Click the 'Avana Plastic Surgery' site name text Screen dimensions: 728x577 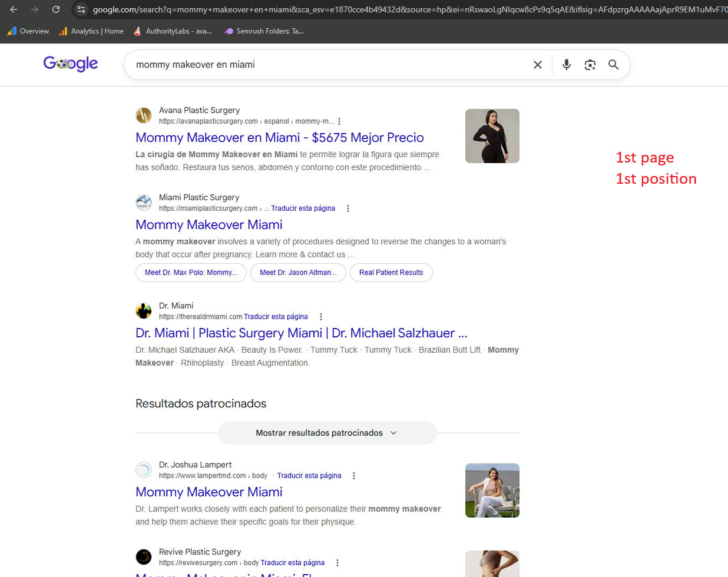point(200,110)
